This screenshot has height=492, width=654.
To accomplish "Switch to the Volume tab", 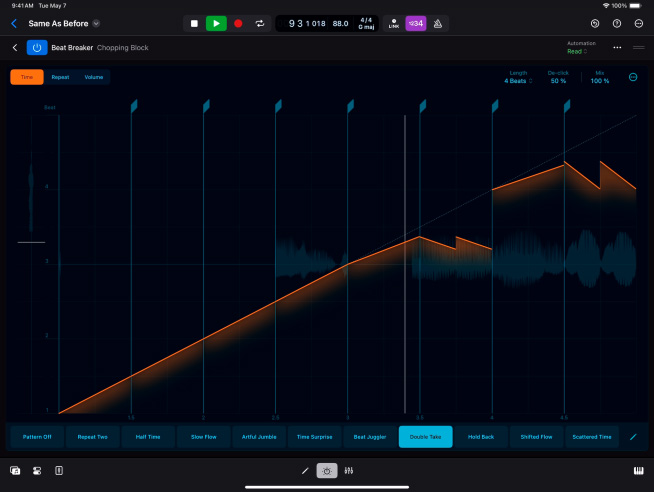I will point(93,77).
